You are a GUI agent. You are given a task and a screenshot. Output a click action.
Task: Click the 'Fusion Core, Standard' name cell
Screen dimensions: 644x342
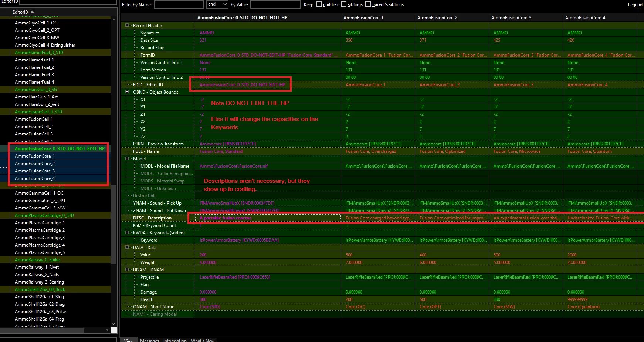[268, 151]
